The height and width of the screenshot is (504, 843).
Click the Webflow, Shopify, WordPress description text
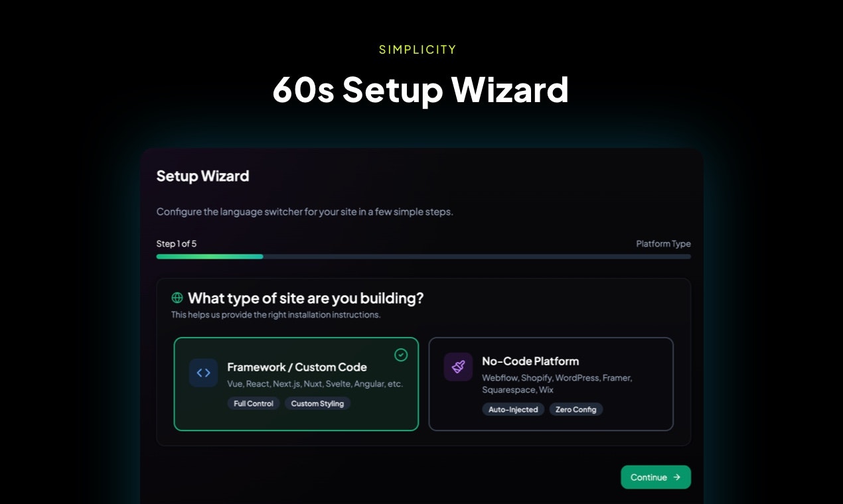click(557, 383)
